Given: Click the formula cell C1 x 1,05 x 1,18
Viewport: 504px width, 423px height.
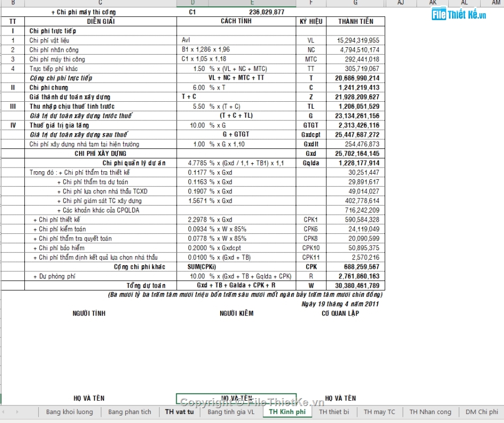Looking at the screenshot, I should pos(236,59).
